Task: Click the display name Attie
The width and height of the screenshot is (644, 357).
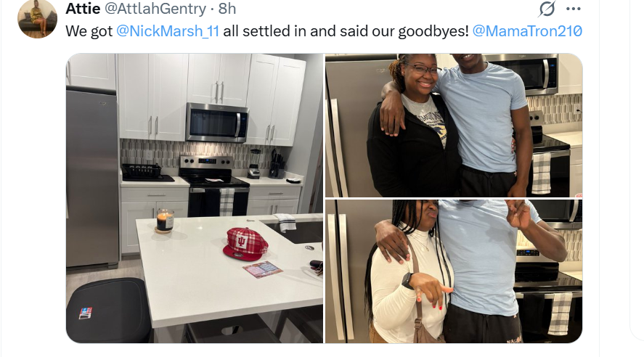Action: point(83,9)
